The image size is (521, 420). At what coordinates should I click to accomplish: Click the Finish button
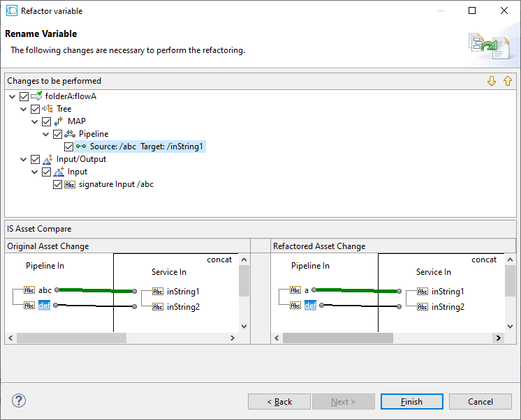(411, 401)
